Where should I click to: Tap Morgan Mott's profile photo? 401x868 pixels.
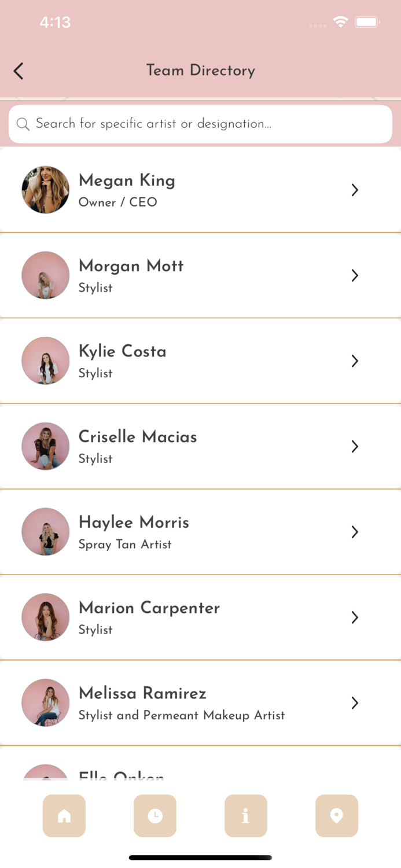(x=45, y=275)
